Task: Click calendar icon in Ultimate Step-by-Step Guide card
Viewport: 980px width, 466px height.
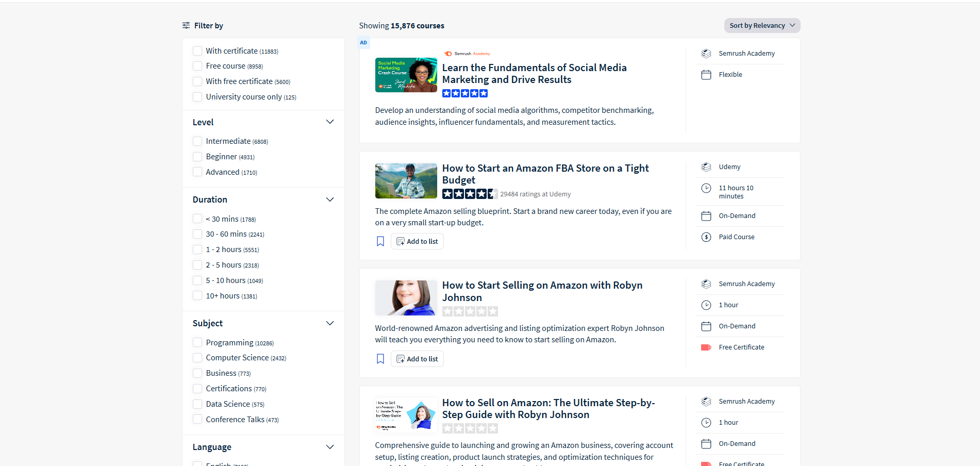Action: [x=706, y=444]
